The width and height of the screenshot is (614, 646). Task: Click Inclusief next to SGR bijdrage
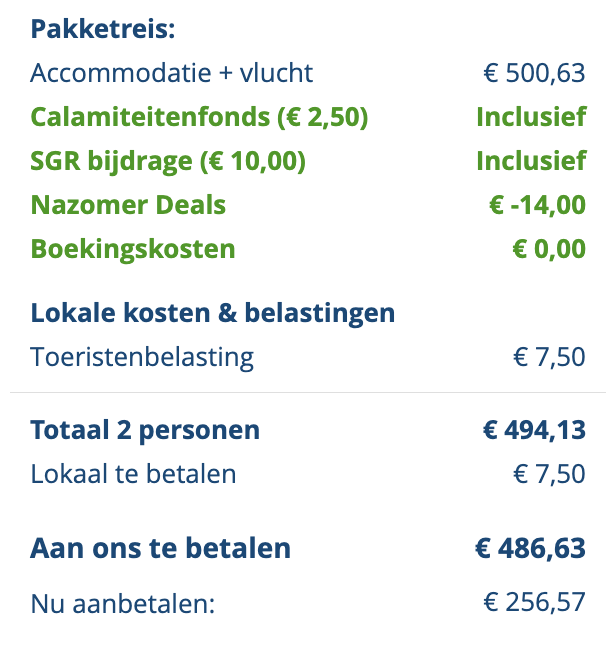click(x=530, y=161)
